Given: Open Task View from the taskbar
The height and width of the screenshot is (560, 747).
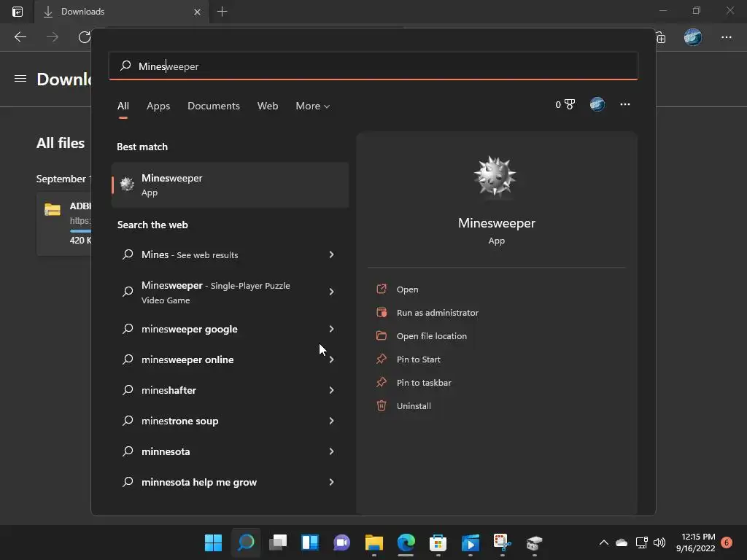Looking at the screenshot, I should pyautogui.click(x=278, y=542).
